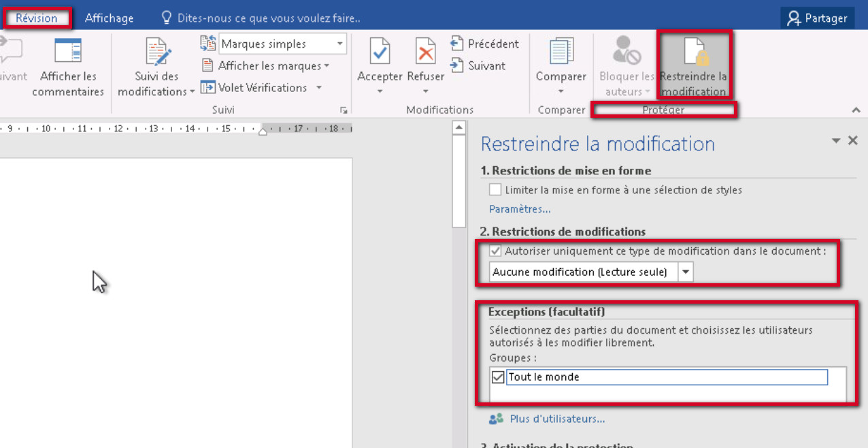The width and height of the screenshot is (868, 448).
Task: Click the Suivi des modifications icon
Action: tap(157, 53)
